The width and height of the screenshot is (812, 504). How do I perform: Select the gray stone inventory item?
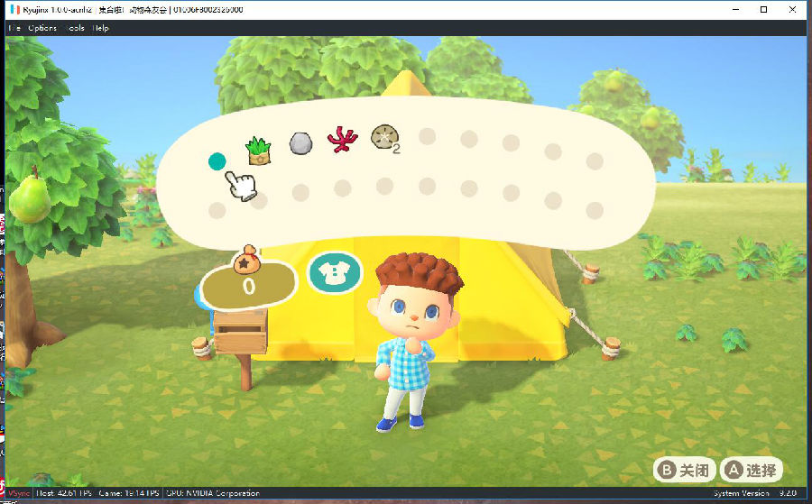(x=300, y=143)
